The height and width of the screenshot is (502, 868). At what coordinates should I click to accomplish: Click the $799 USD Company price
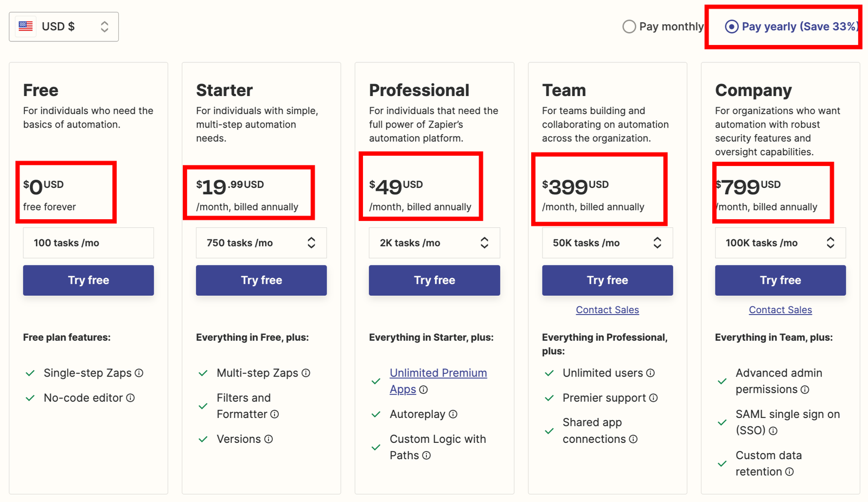pos(748,187)
